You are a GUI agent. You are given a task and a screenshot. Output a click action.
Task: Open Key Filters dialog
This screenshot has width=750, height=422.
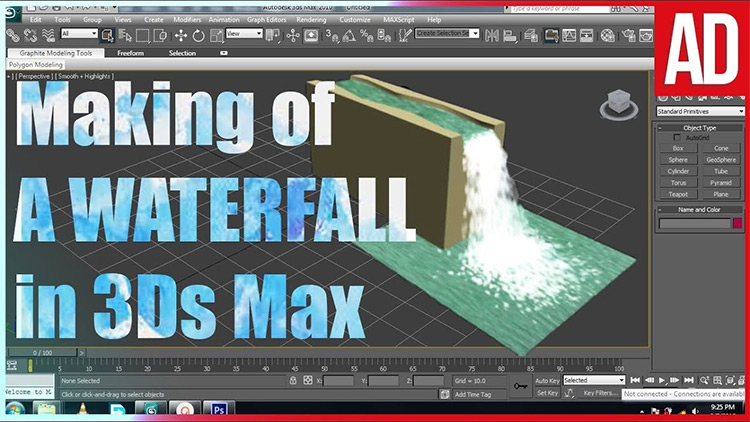(600, 393)
